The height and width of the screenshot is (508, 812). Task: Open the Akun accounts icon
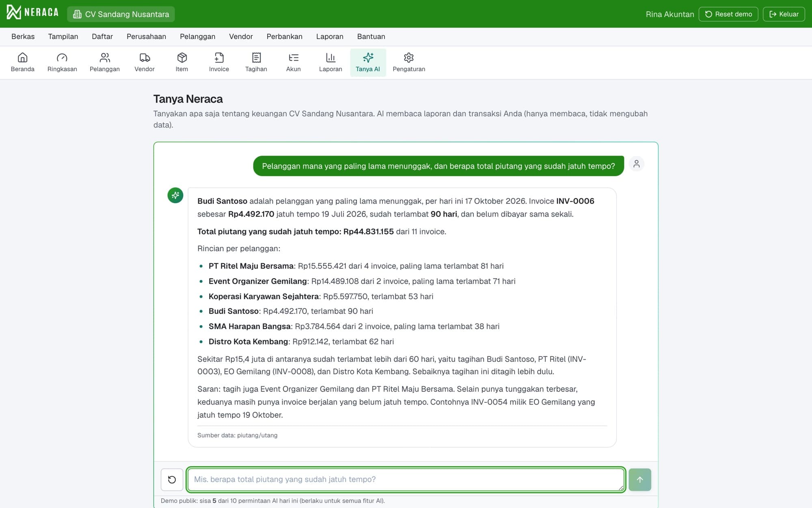[294, 63]
